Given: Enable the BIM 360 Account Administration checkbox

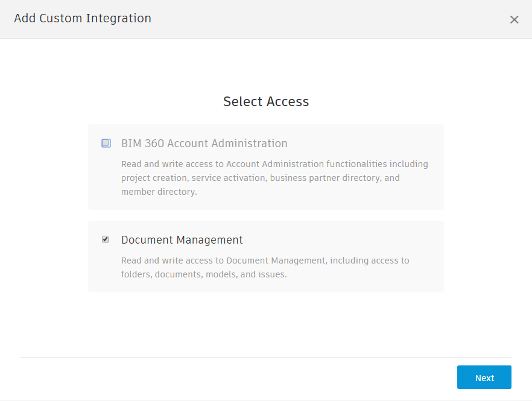Looking at the screenshot, I should point(106,144).
